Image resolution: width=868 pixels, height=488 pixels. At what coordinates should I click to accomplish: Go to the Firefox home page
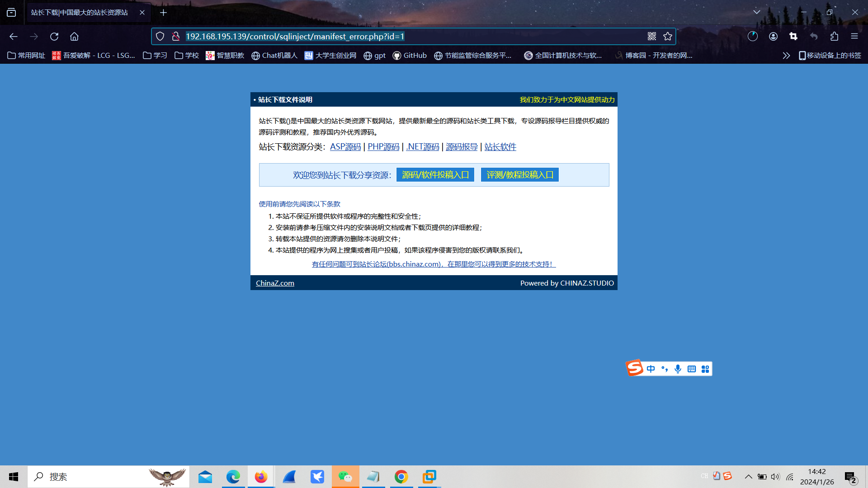coord(74,37)
